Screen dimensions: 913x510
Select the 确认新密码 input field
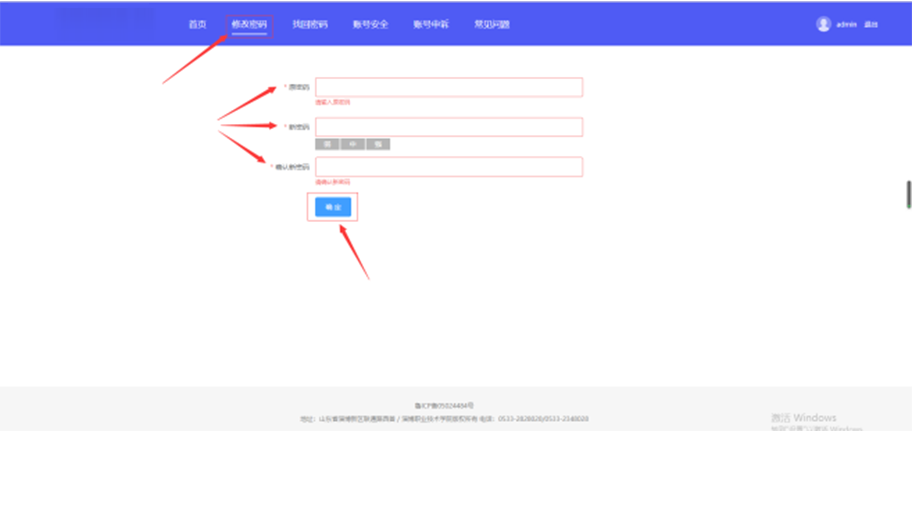point(449,167)
